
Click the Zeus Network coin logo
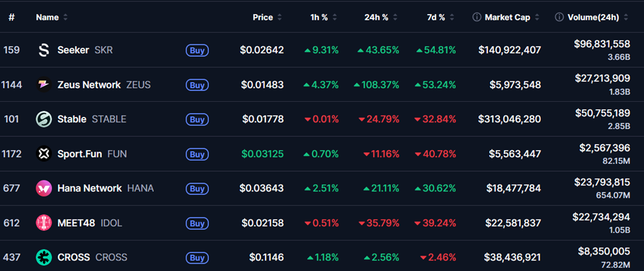44,85
